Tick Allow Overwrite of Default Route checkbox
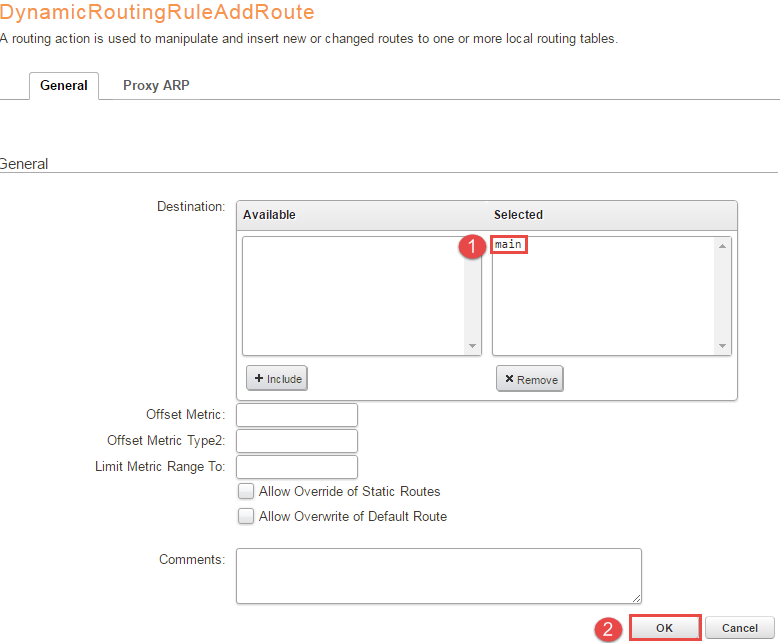Screen dimensions: 780x643 (245, 517)
